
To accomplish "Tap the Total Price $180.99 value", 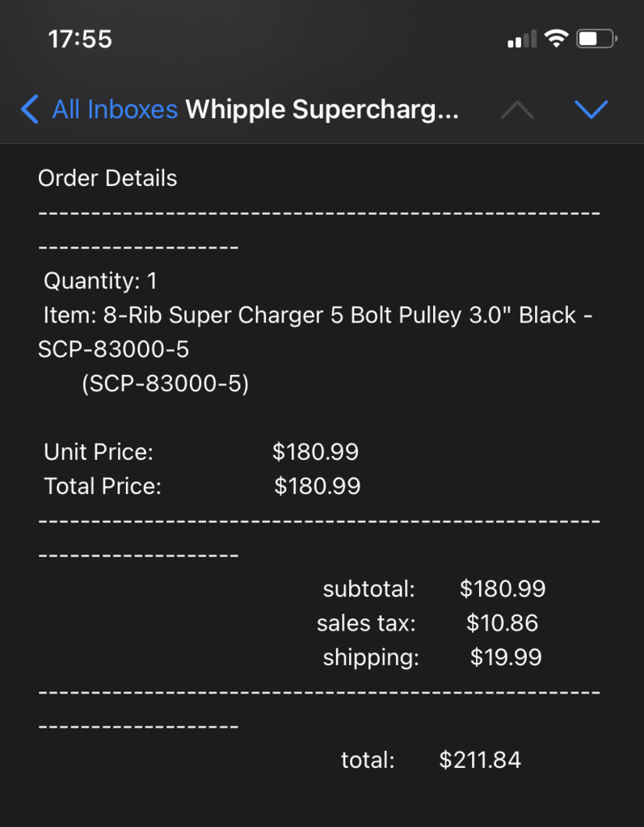I will [318, 487].
